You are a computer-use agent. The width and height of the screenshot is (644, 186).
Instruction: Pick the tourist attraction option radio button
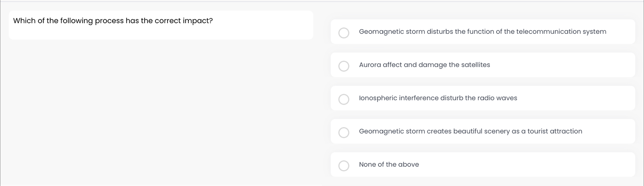[344, 132]
